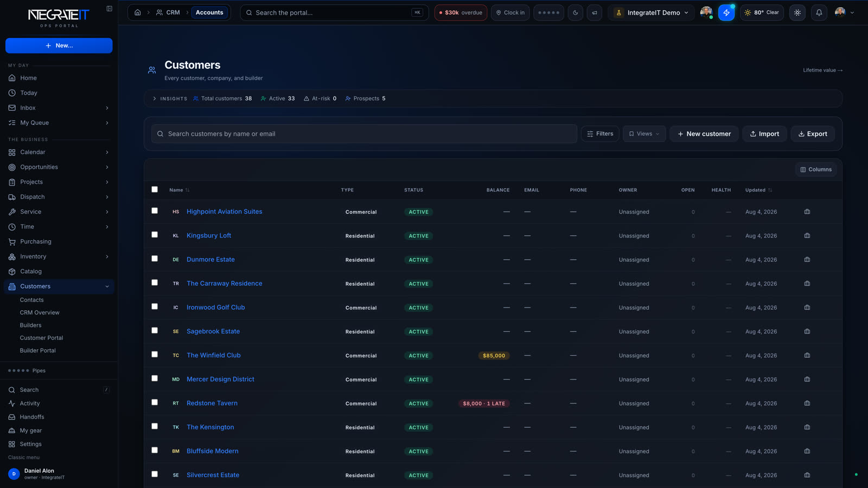The height and width of the screenshot is (488, 868).
Task: Open Columns chooser
Action: [816, 170]
